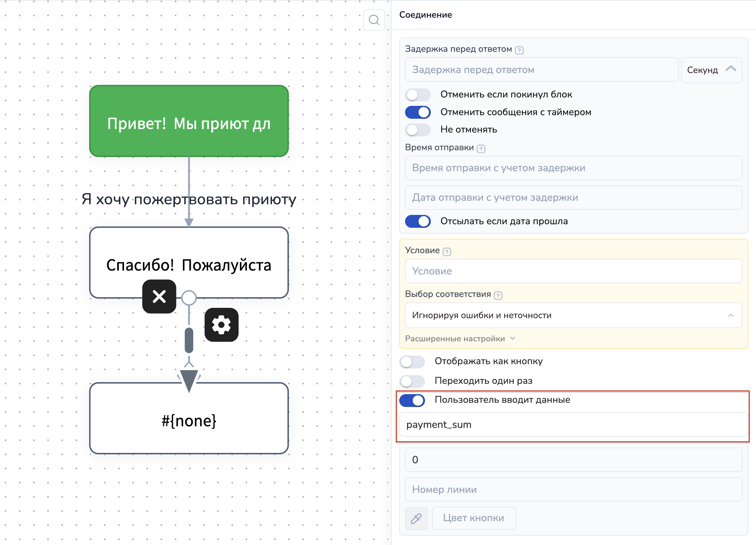Image resolution: width=756 pixels, height=545 pixels.
Task: Click the Условие input field
Action: click(573, 271)
